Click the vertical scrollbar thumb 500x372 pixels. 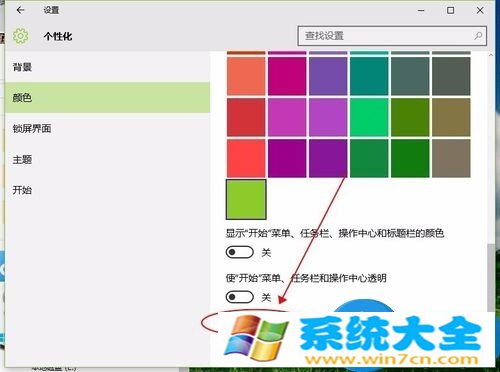(x=490, y=278)
